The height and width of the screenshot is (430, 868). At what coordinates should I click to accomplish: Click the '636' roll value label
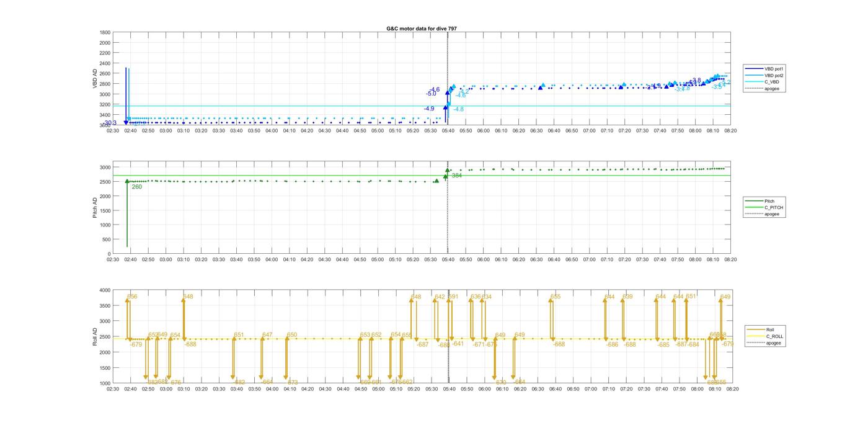tap(476, 297)
